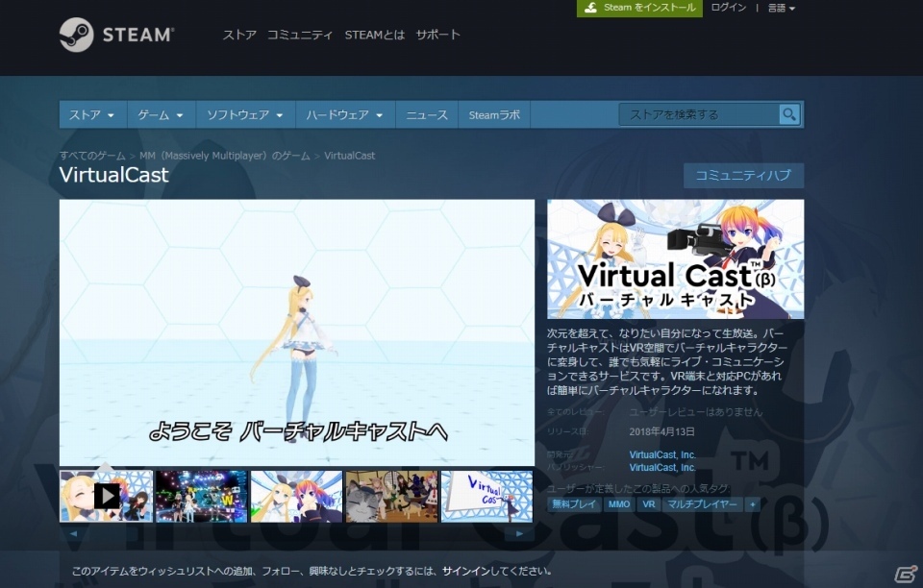The height and width of the screenshot is (588, 923).
Task: Click the Steam をインストール button
Action: pyautogui.click(x=640, y=9)
